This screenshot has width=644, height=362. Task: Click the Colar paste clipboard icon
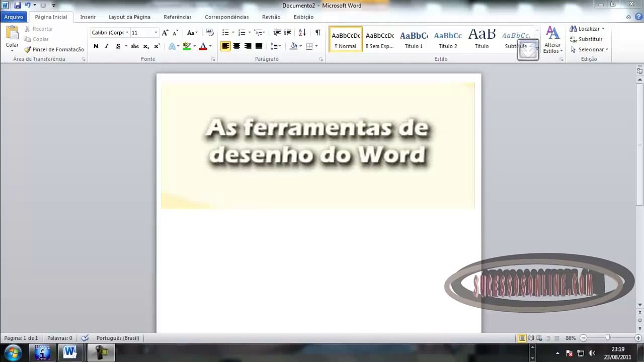click(x=12, y=33)
